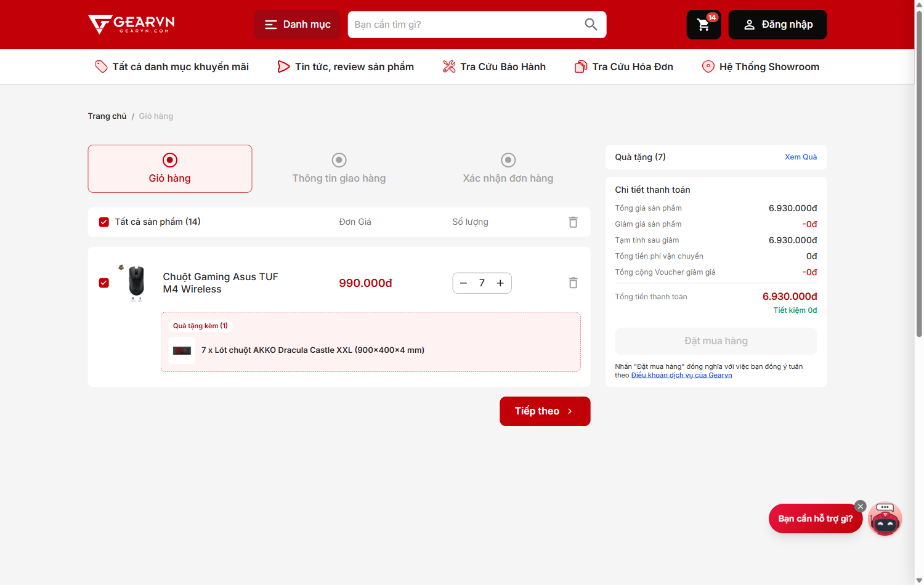Open Tất cả danh mục khuyến mãi
Screen dimensions: 924x585
pos(172,67)
